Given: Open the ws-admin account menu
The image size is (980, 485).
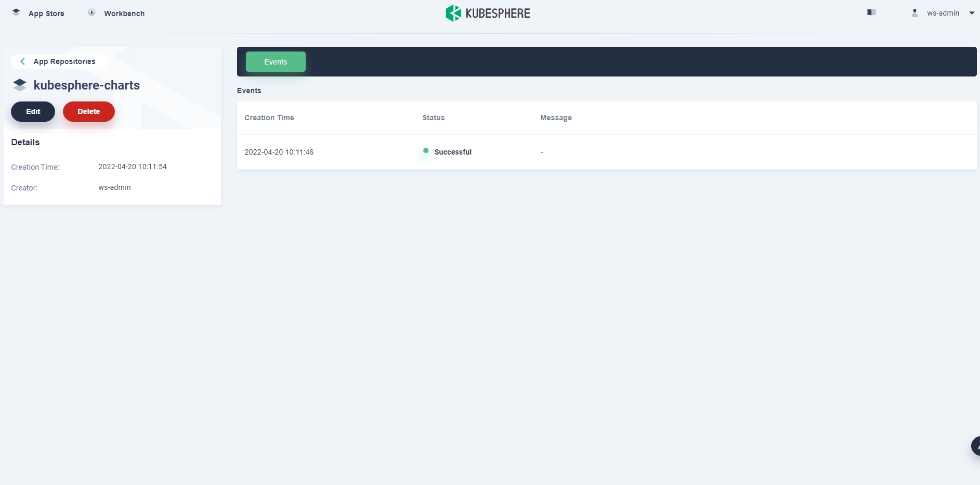Looking at the screenshot, I should [943, 13].
